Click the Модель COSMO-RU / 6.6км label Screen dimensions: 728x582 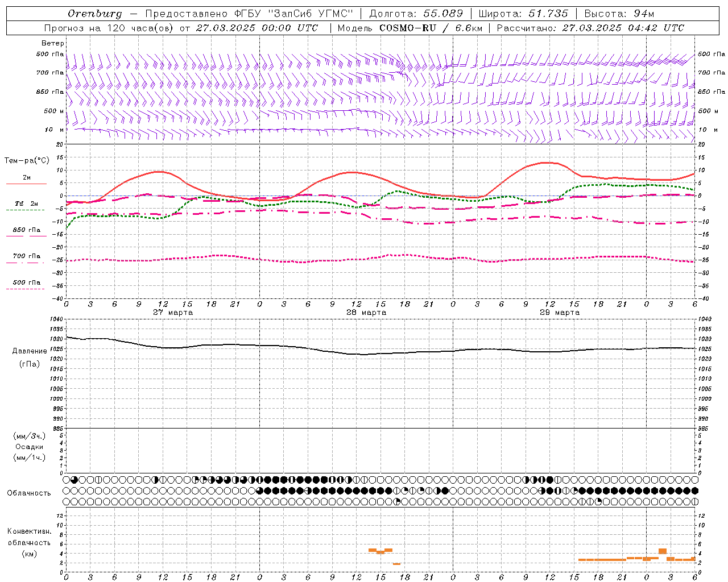click(409, 28)
